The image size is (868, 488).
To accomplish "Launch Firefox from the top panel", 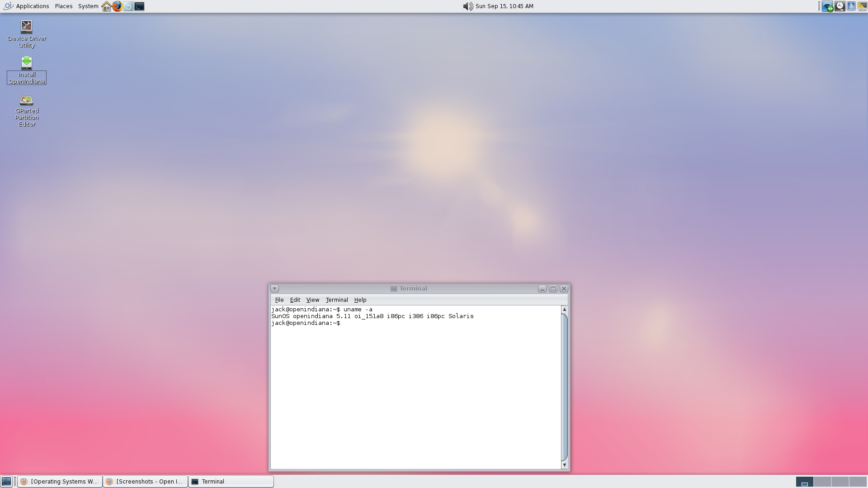I will (118, 6).
